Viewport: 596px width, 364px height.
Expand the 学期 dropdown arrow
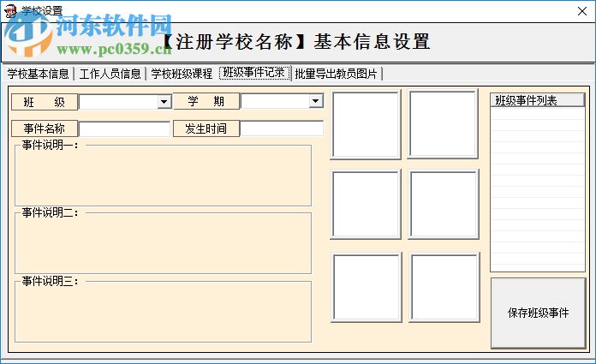(315, 101)
